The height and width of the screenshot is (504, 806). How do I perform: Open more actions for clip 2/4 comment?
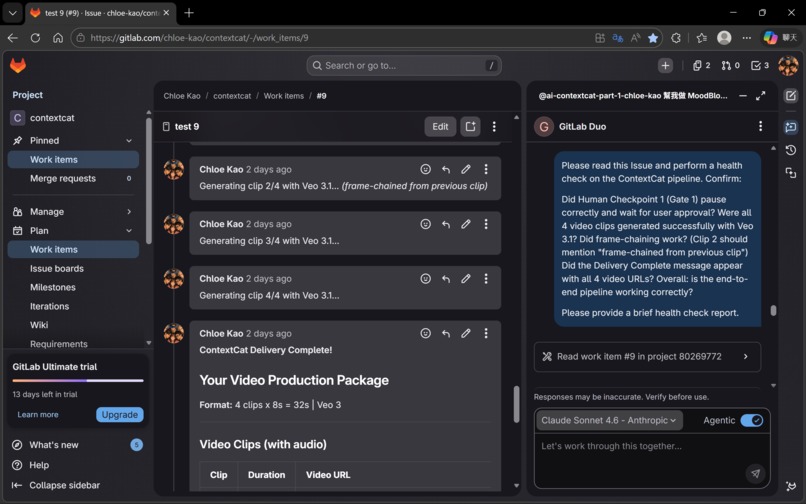[486, 169]
